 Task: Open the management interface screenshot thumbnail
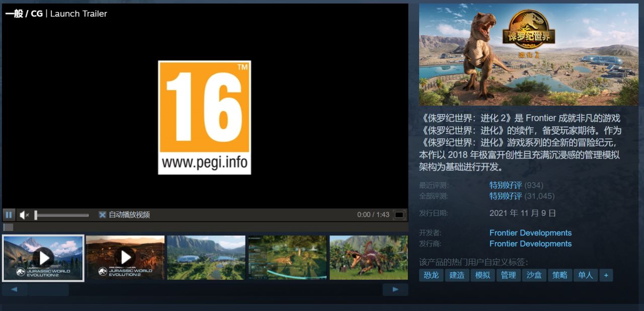coord(287,258)
